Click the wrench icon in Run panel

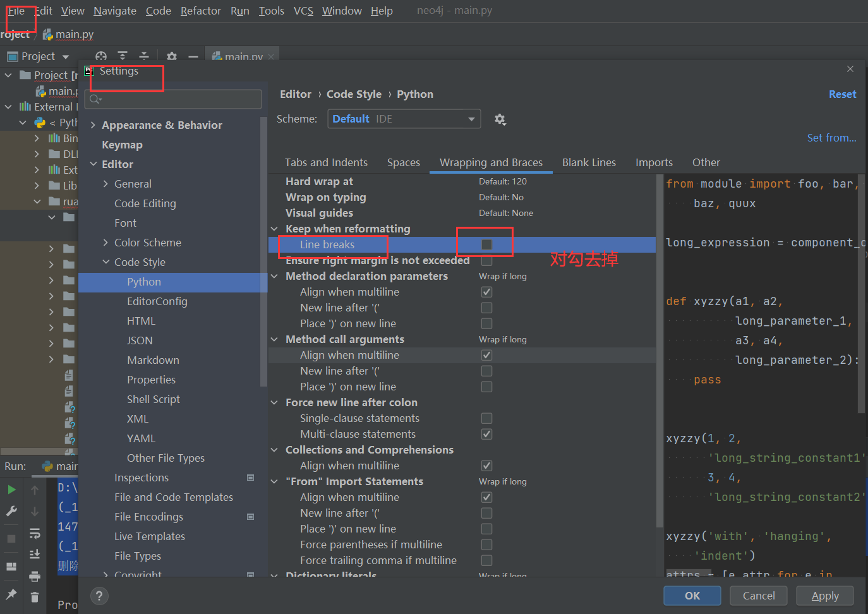[x=11, y=511]
